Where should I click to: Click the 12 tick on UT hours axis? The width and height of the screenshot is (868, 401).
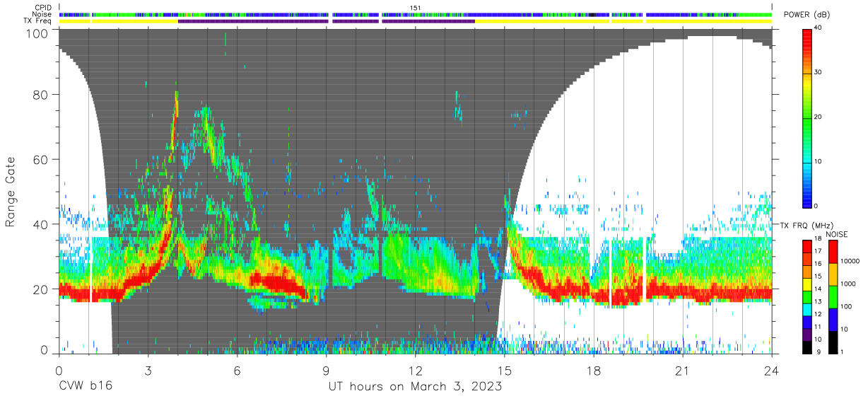pyautogui.click(x=415, y=371)
